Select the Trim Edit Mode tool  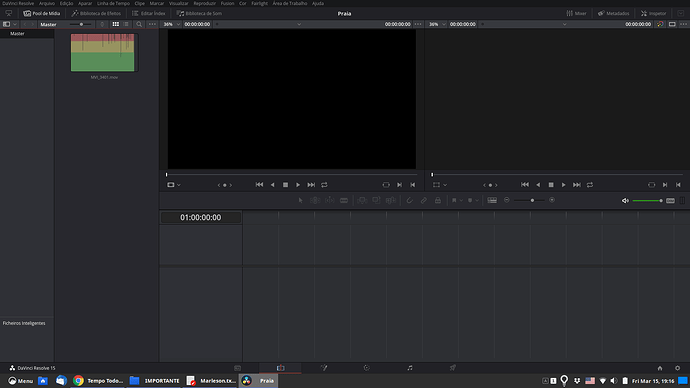coord(315,200)
